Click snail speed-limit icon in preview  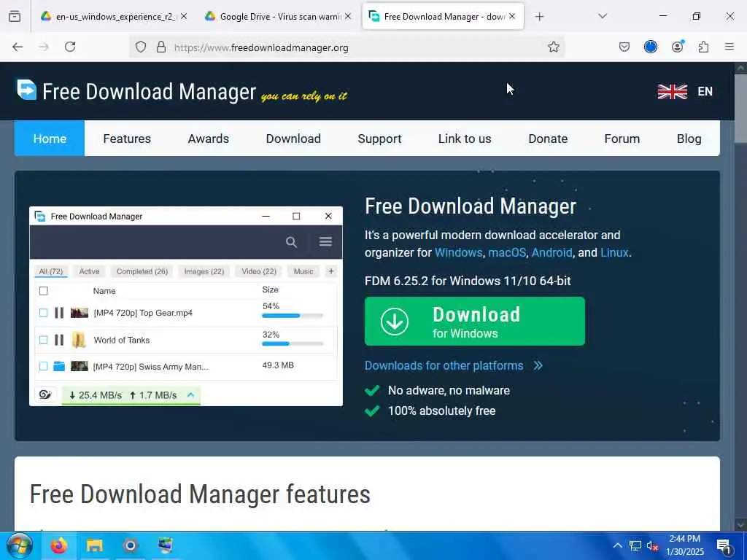[45, 394]
